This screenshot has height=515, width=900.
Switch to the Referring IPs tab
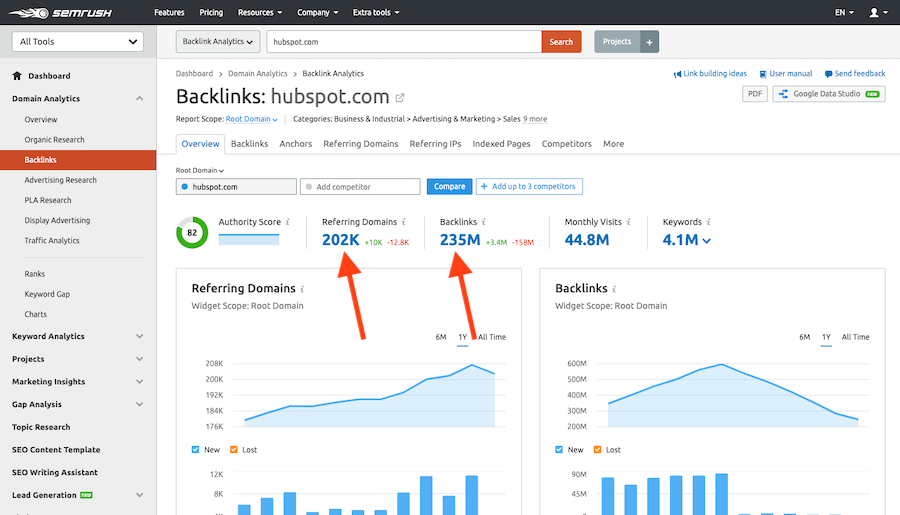click(x=435, y=144)
